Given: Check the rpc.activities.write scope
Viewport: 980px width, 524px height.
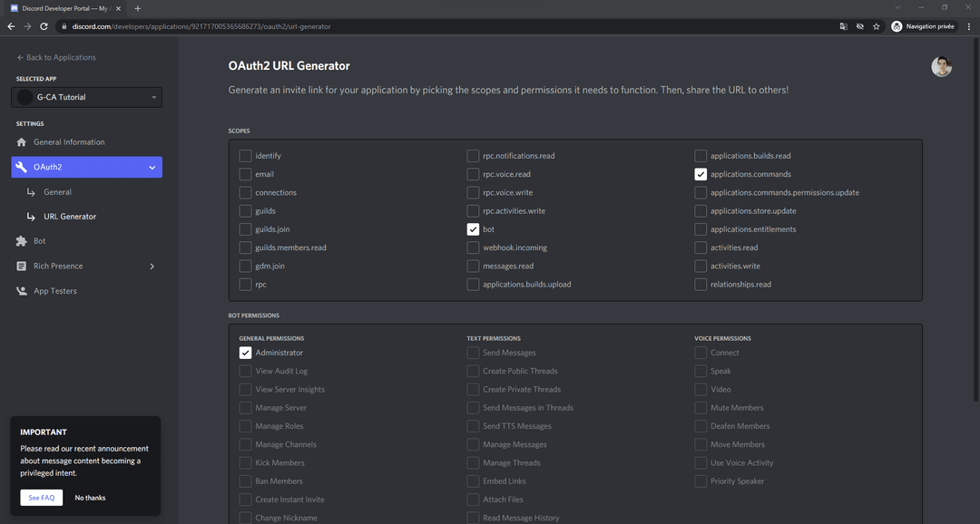Looking at the screenshot, I should tap(473, 211).
